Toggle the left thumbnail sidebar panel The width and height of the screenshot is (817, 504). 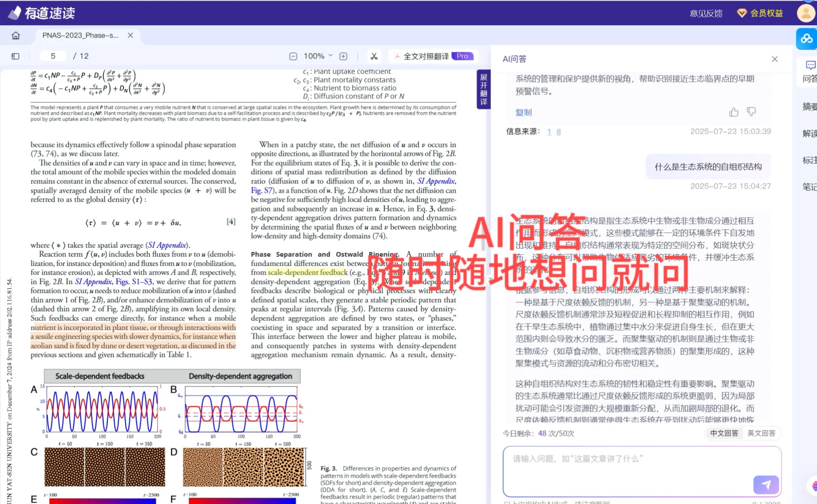(x=15, y=56)
